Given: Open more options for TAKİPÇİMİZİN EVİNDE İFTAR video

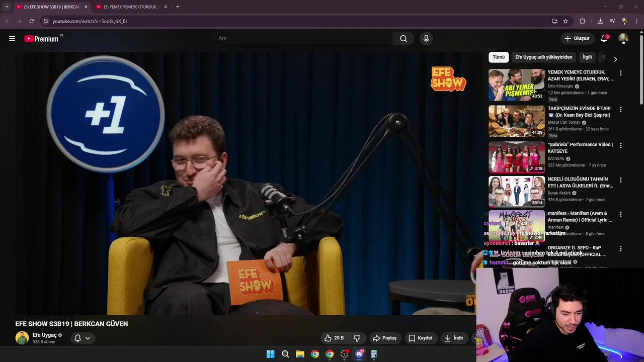Looking at the screenshot, I should coord(620,109).
